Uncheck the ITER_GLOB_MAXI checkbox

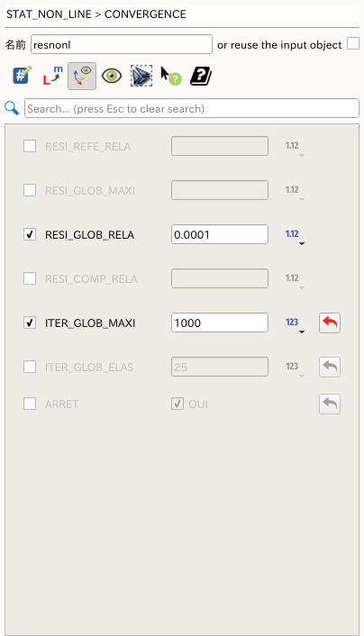(x=30, y=323)
